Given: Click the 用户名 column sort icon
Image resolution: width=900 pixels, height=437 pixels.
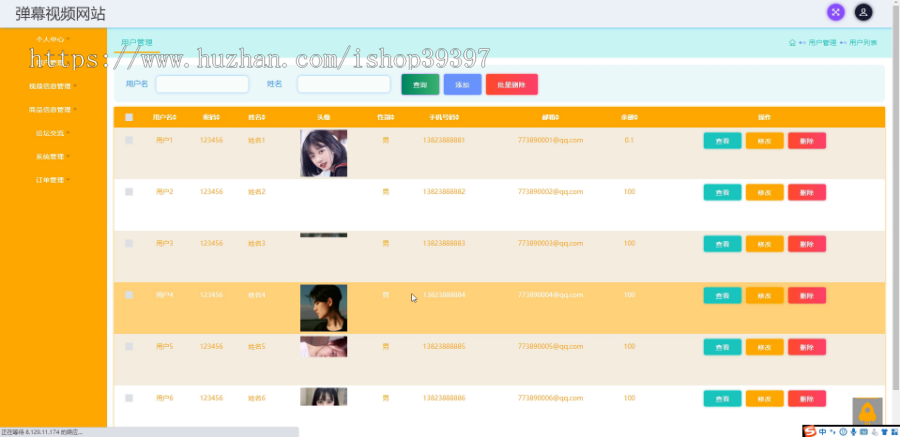Looking at the screenshot, I should [x=174, y=117].
